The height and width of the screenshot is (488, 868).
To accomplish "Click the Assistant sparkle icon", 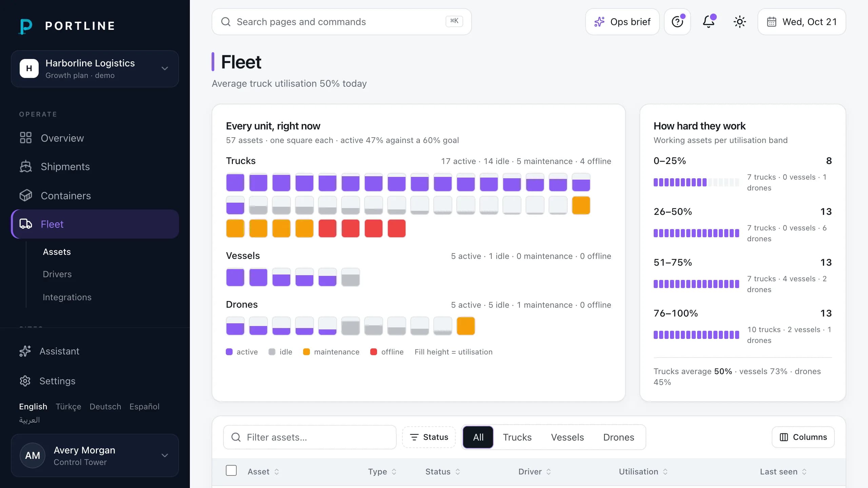I will (x=25, y=351).
